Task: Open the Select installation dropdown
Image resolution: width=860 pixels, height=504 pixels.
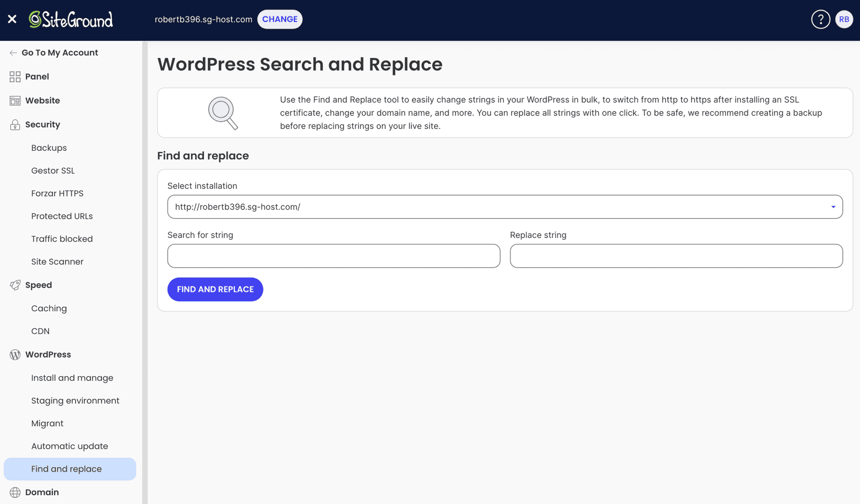Action: coord(505,207)
